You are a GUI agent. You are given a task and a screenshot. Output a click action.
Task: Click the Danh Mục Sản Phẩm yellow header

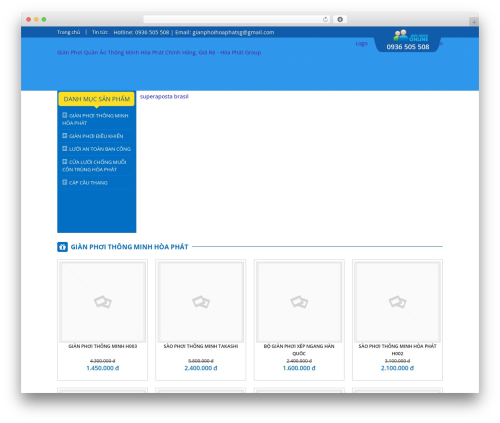pyautogui.click(x=97, y=99)
